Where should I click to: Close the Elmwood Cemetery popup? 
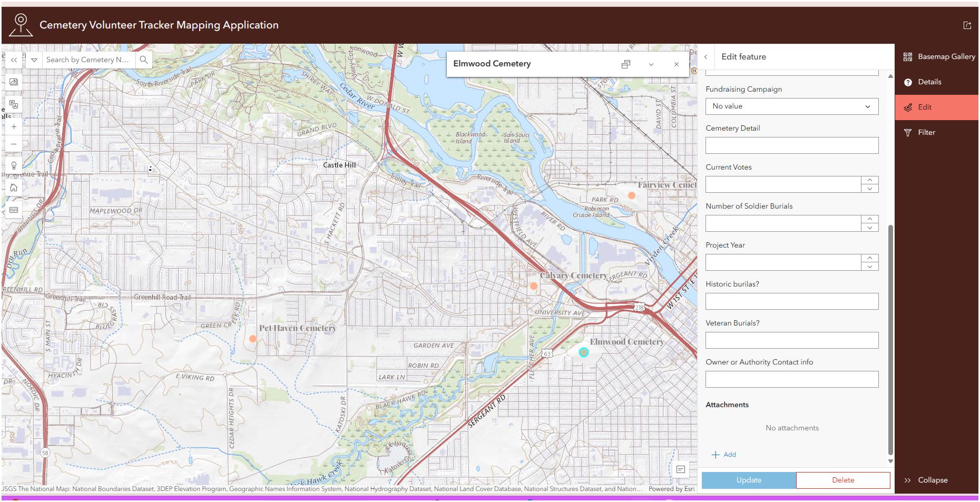pyautogui.click(x=677, y=64)
